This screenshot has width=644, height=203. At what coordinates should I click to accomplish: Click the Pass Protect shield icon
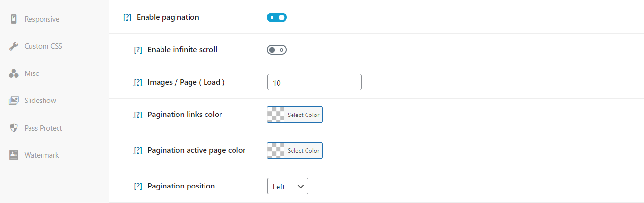tap(14, 128)
